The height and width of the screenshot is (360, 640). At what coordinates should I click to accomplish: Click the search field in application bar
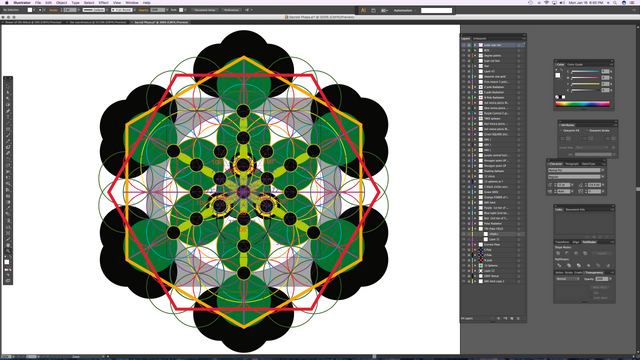[436, 10]
